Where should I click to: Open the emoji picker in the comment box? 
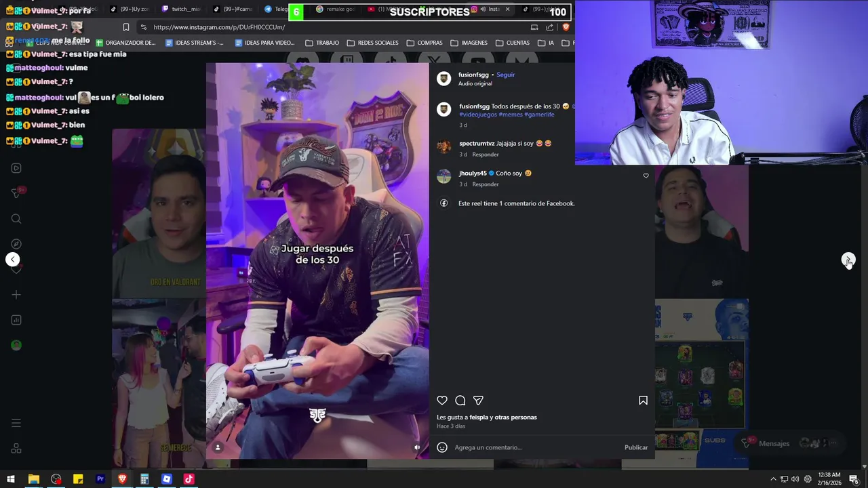click(442, 447)
